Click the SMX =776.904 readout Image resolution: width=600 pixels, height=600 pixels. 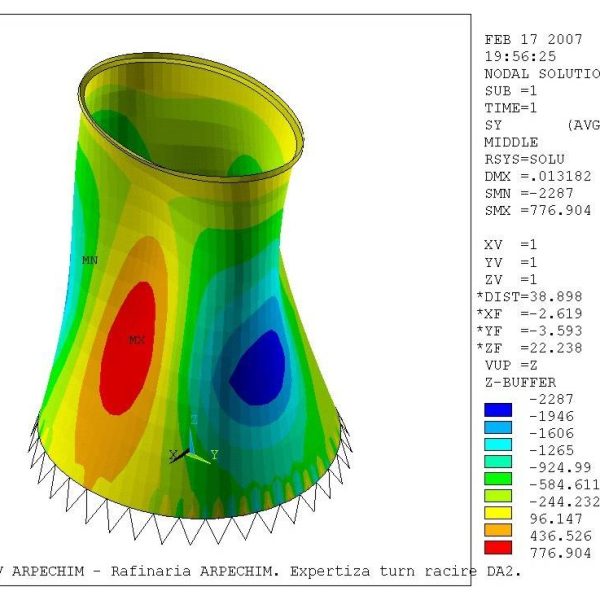click(537, 211)
